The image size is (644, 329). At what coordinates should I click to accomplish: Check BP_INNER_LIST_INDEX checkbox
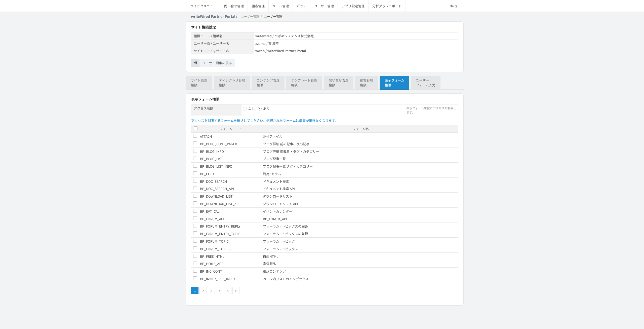click(195, 278)
